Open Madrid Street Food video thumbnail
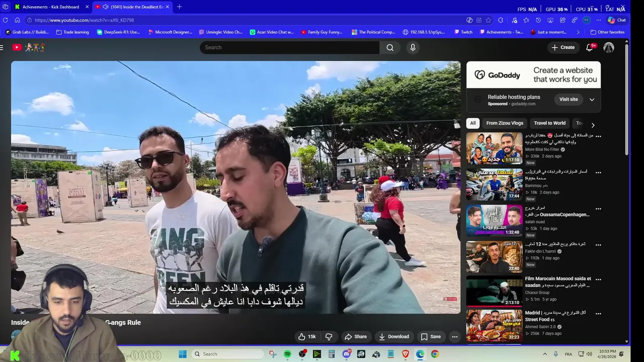The width and height of the screenshot is (644, 362). pos(494,326)
